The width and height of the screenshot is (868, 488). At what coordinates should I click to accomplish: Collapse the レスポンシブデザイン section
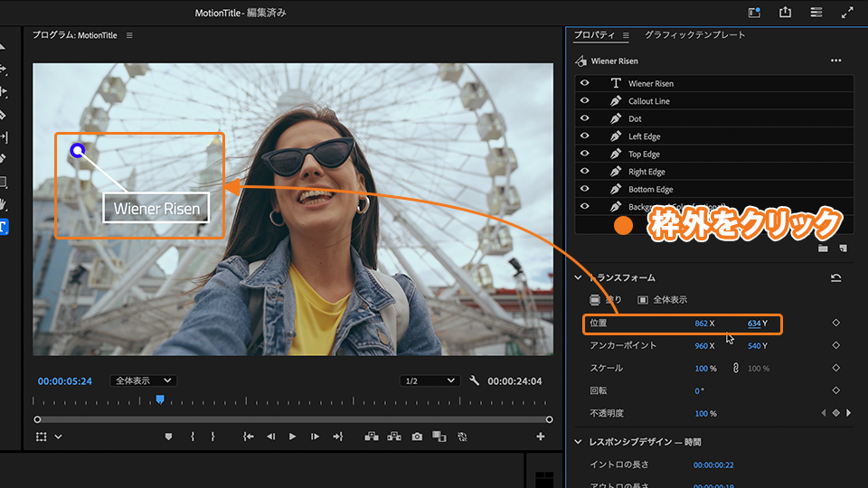point(579,442)
